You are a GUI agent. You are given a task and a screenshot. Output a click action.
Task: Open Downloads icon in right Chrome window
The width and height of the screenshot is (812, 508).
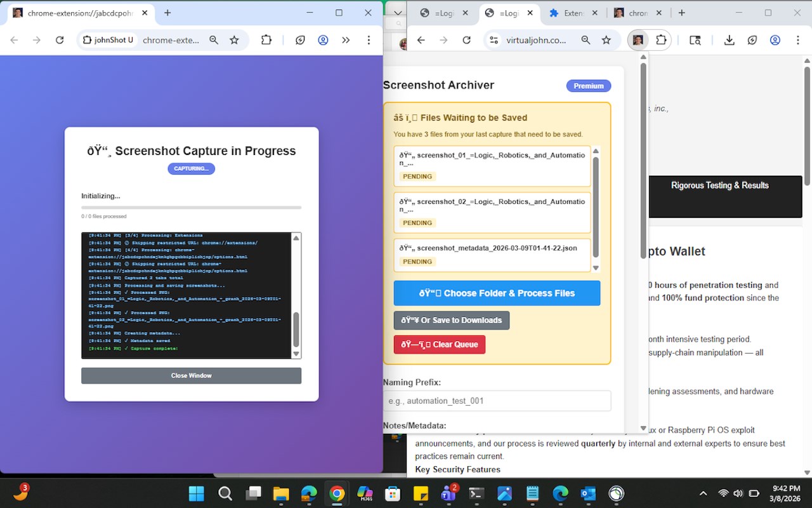729,40
